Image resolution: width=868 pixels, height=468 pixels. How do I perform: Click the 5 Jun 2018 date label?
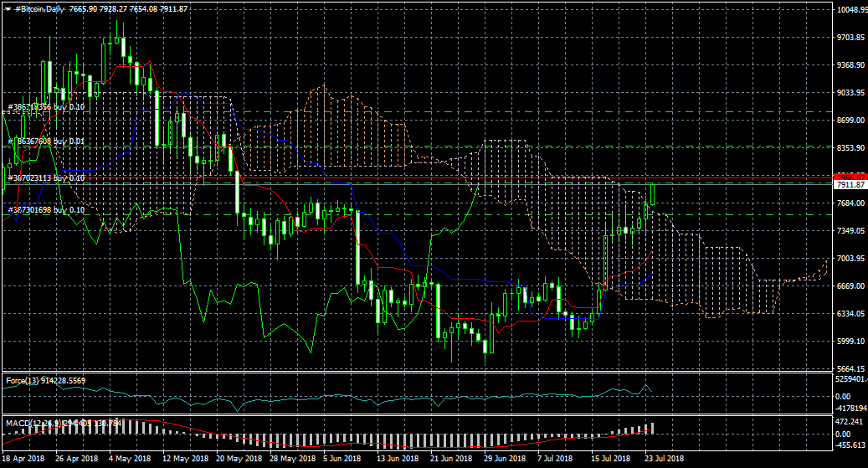coord(341,459)
